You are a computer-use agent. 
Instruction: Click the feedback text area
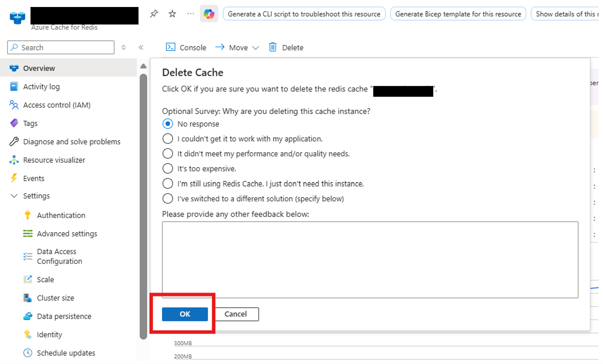click(x=370, y=259)
